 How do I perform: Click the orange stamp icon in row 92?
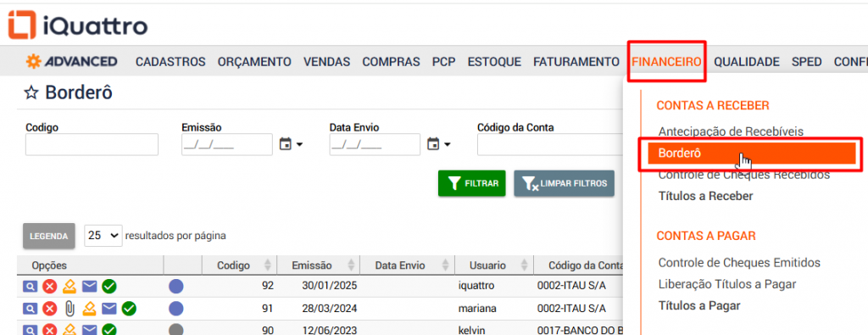coord(70,286)
